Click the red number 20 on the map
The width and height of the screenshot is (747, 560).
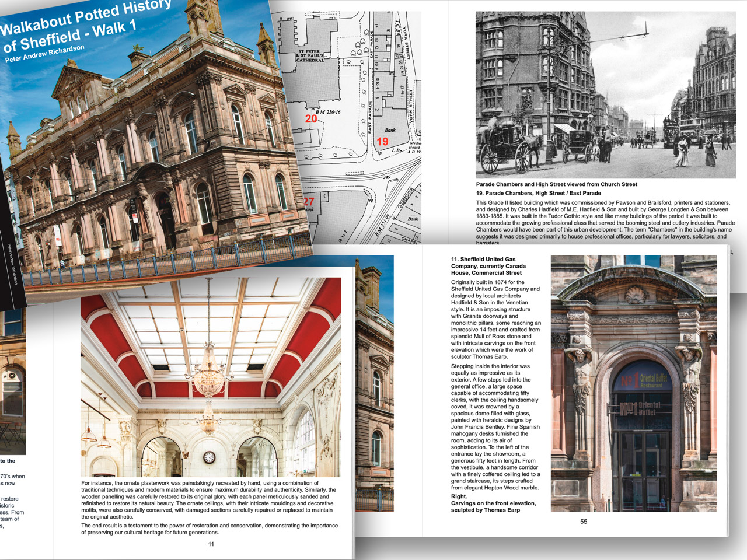pyautogui.click(x=311, y=118)
